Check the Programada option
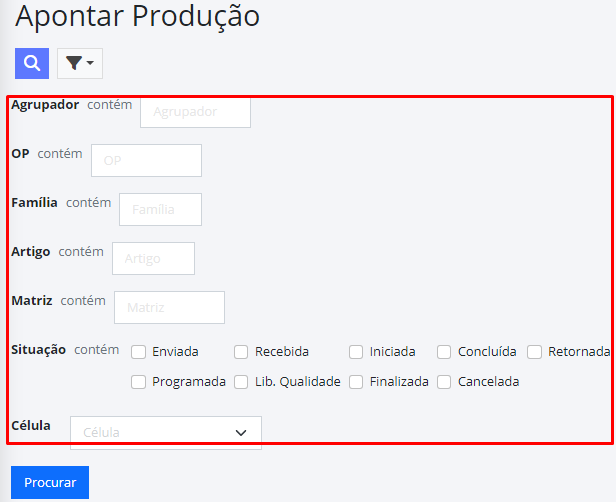The width and height of the screenshot is (616, 504). coord(138,382)
